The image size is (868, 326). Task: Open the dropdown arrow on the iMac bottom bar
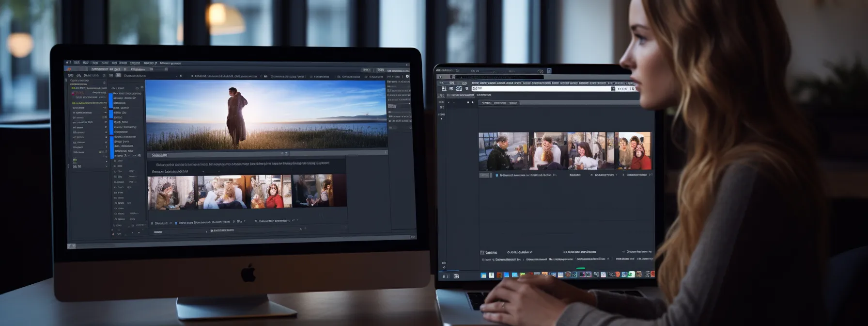coord(207,231)
